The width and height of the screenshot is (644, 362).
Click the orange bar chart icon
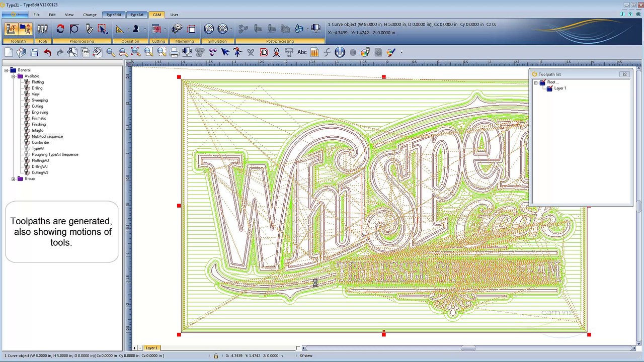pos(314,52)
